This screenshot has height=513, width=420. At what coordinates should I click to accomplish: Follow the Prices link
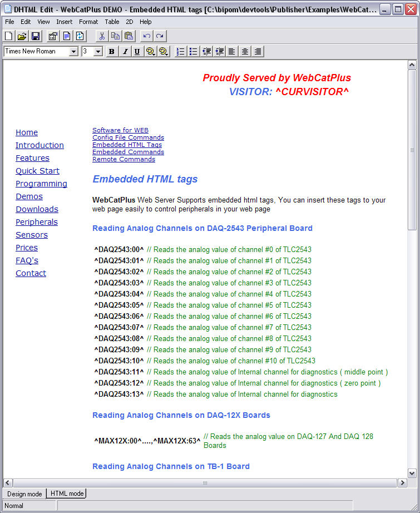click(27, 248)
